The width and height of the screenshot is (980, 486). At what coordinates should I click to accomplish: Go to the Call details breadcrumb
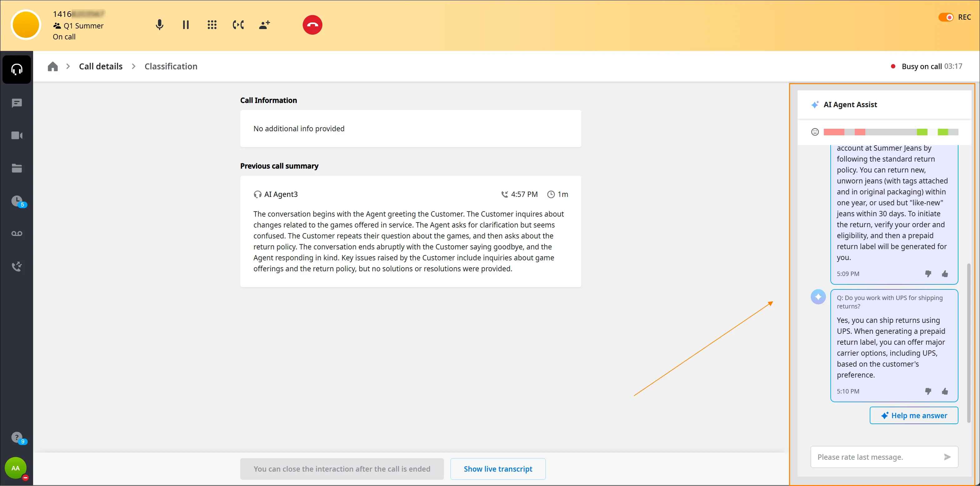coord(101,66)
